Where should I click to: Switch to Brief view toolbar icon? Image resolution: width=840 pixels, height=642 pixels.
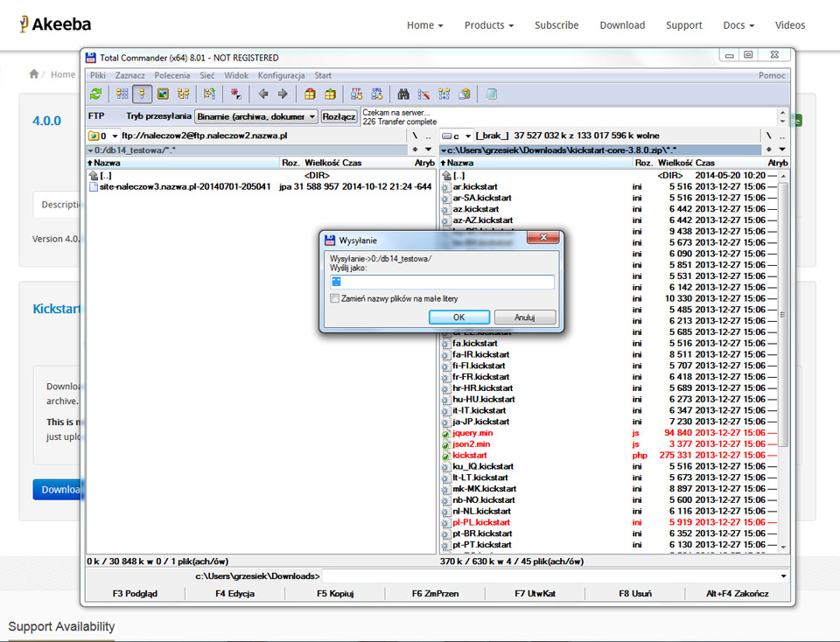[122, 94]
